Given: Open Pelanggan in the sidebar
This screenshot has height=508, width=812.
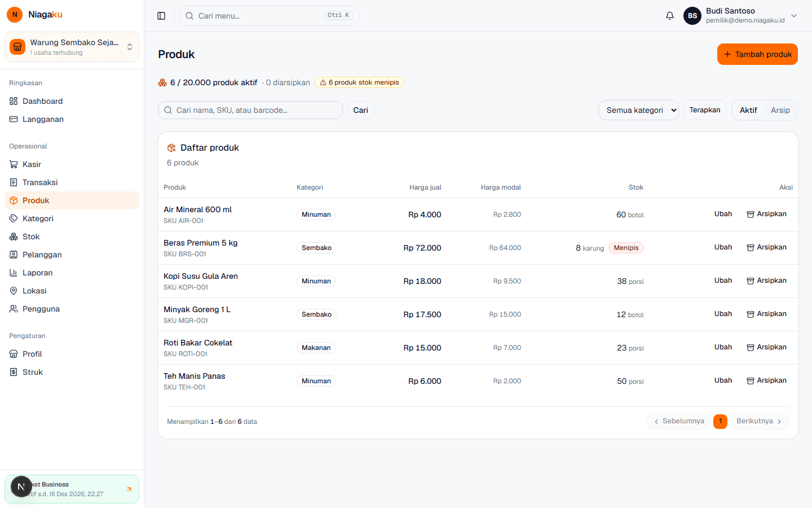Looking at the screenshot, I should point(72,255).
